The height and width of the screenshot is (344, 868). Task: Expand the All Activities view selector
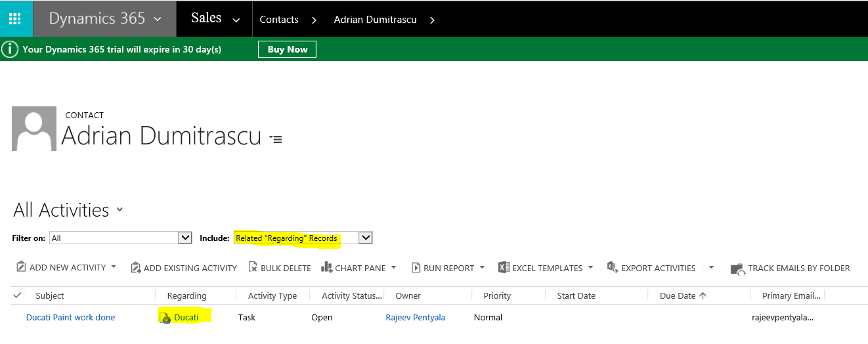(x=119, y=210)
